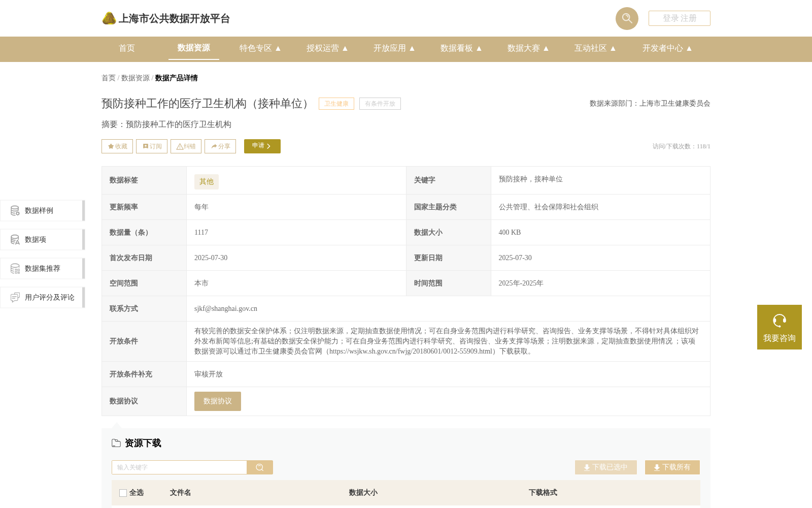Open 数据样例 in the side panel
Screen dimensions: 812x508
pos(42,210)
